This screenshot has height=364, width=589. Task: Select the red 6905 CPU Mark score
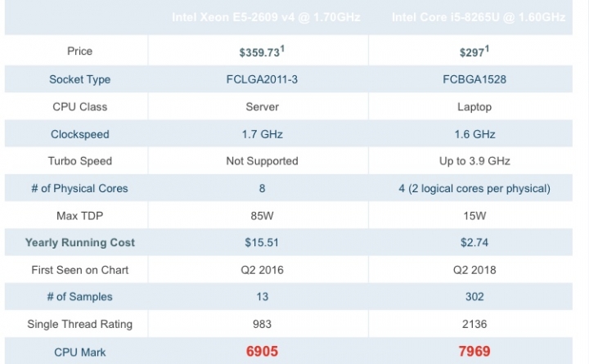[262, 351]
